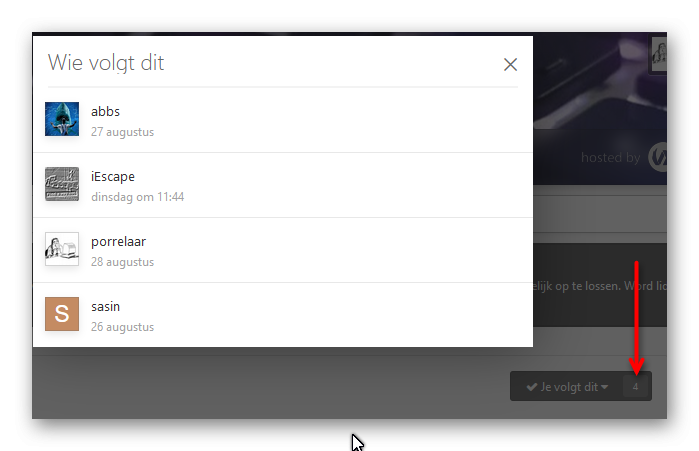Open porrelaar's cartoon avatar
The width and height of the screenshot is (699, 451).
point(62,249)
